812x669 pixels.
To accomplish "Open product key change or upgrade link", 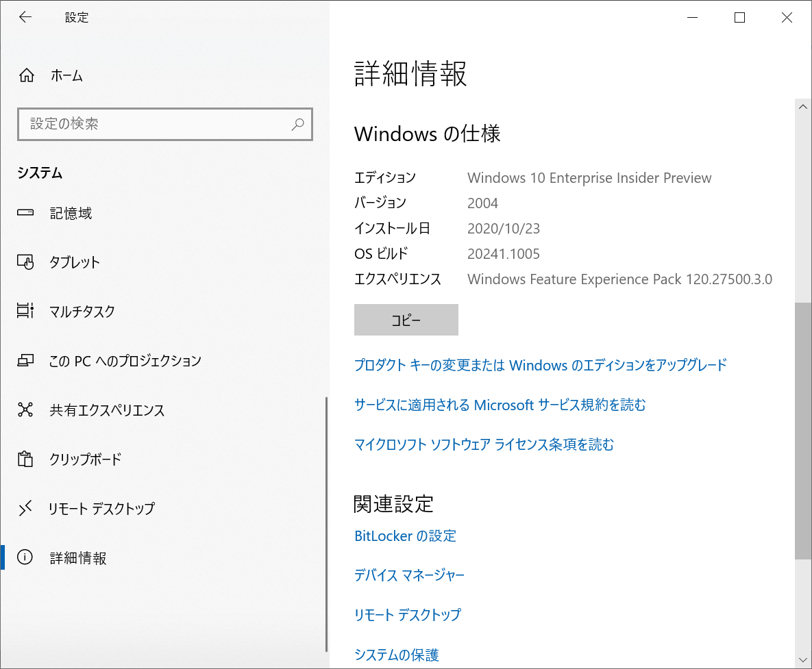I will 541,365.
